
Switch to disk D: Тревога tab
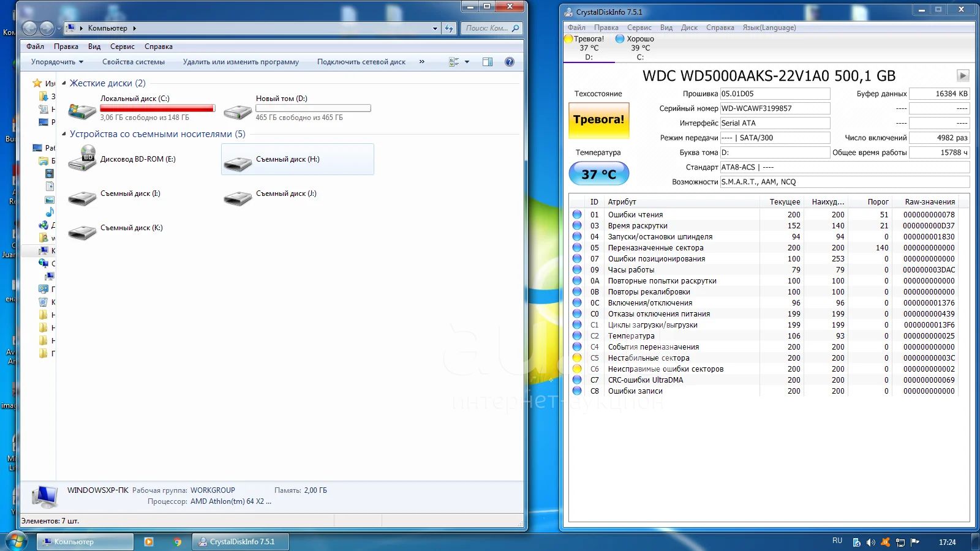coord(589,48)
